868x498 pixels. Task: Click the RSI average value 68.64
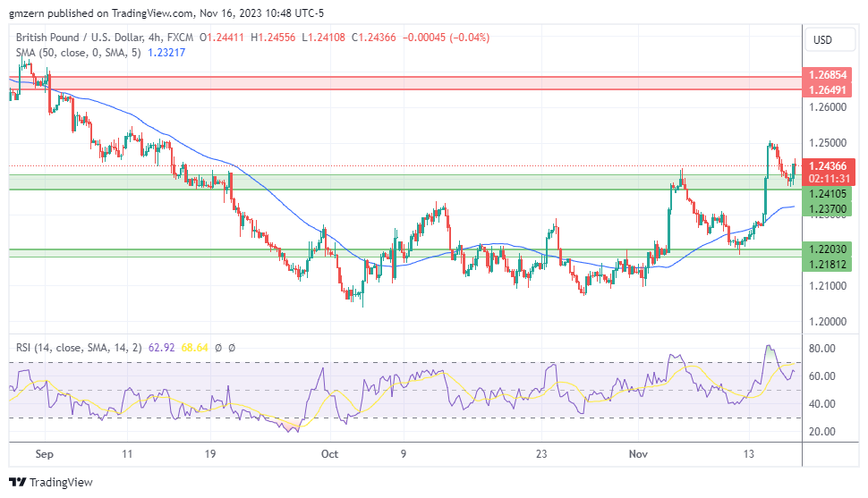coord(194,348)
